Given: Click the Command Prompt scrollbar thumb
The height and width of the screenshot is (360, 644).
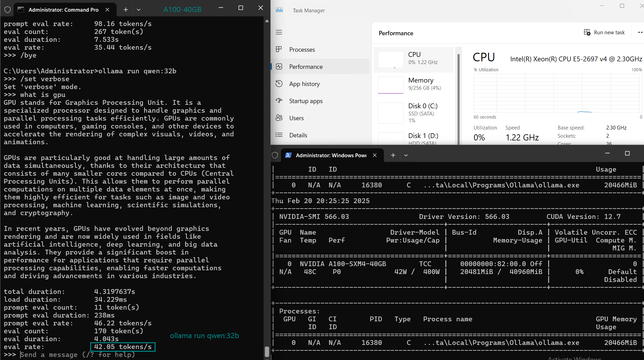Looking at the screenshot, I should click(x=267, y=352).
